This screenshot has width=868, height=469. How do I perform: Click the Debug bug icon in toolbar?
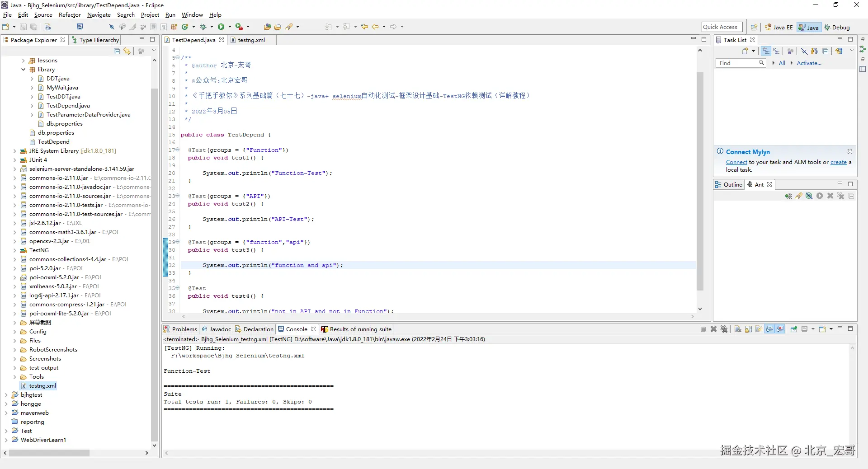pyautogui.click(x=203, y=27)
